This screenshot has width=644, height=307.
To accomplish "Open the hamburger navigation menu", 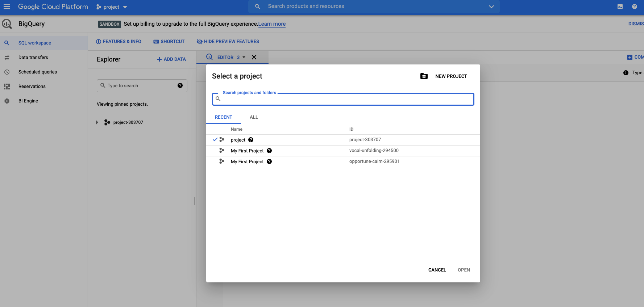I will click(x=7, y=7).
